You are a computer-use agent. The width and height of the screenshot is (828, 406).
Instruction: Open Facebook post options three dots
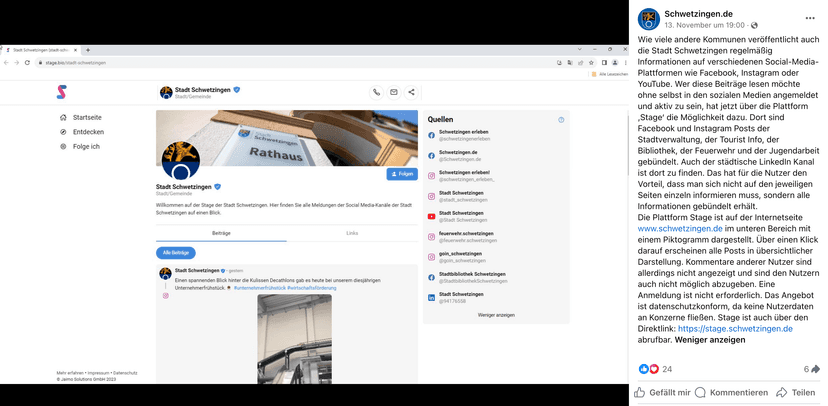[810, 18]
